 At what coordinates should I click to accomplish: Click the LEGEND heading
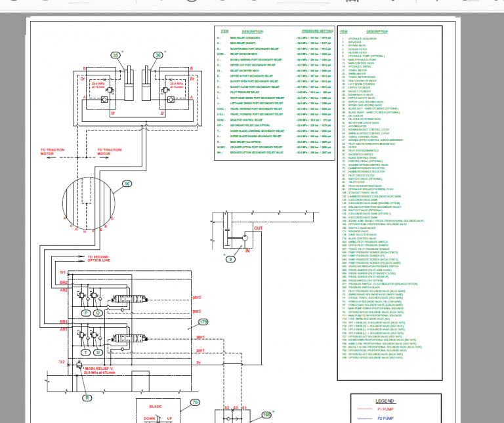pos(385,401)
